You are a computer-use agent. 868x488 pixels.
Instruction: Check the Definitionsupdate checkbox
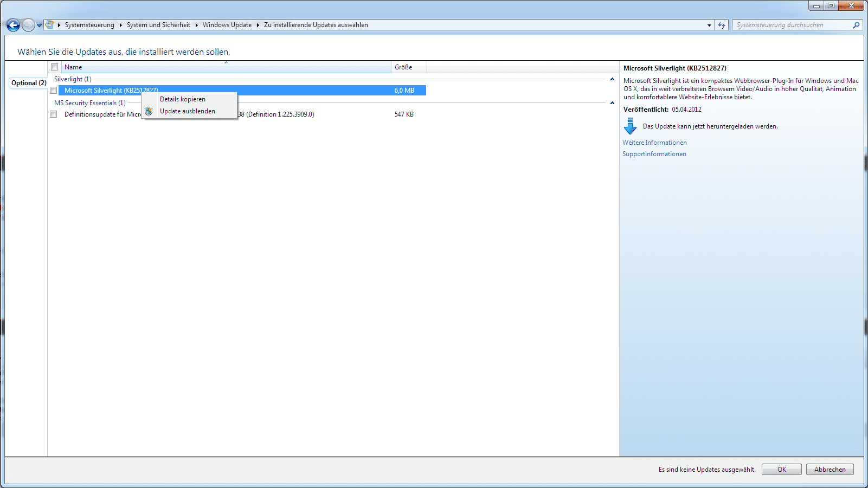[x=53, y=114]
